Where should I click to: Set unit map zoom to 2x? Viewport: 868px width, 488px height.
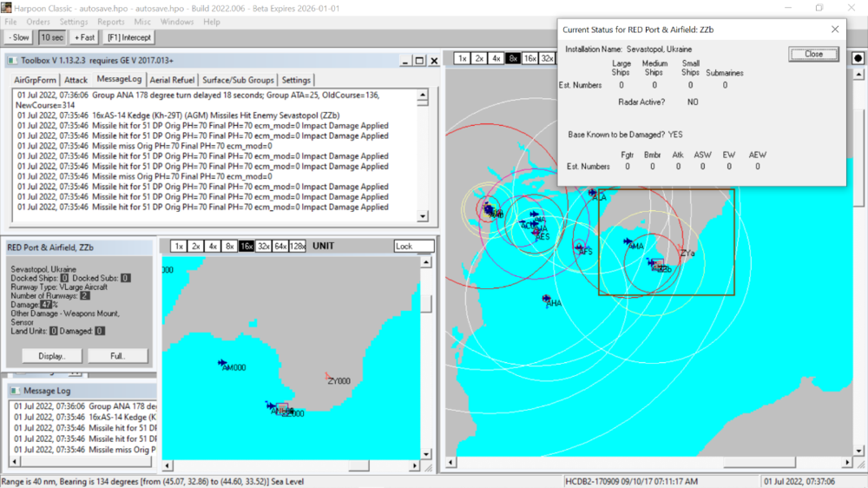[x=195, y=246]
